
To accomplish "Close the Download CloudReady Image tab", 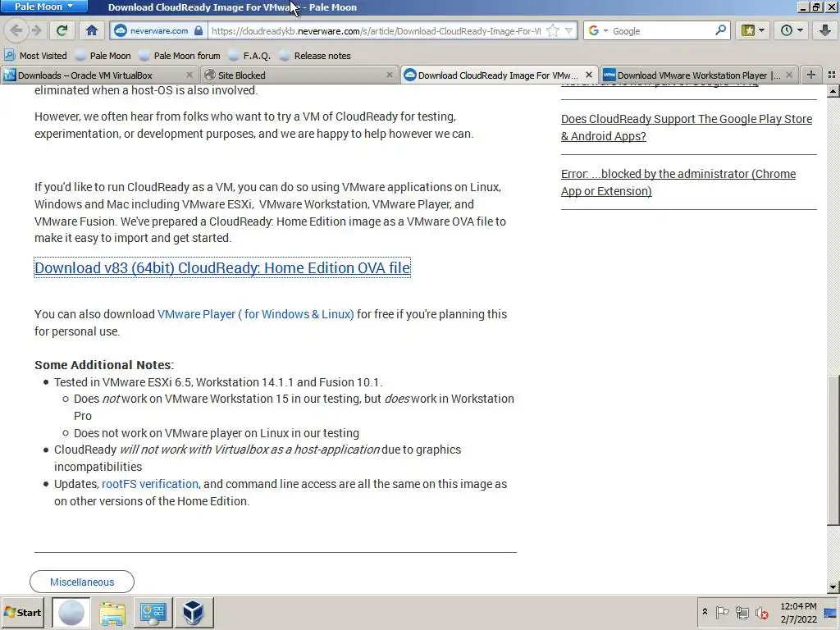I will point(589,75).
